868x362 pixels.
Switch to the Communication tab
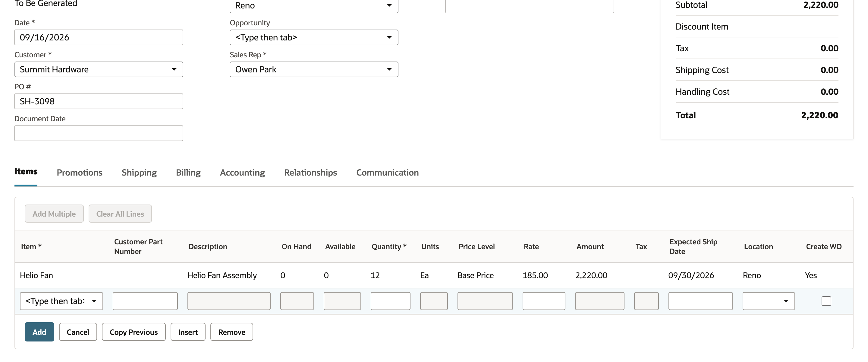coord(388,172)
